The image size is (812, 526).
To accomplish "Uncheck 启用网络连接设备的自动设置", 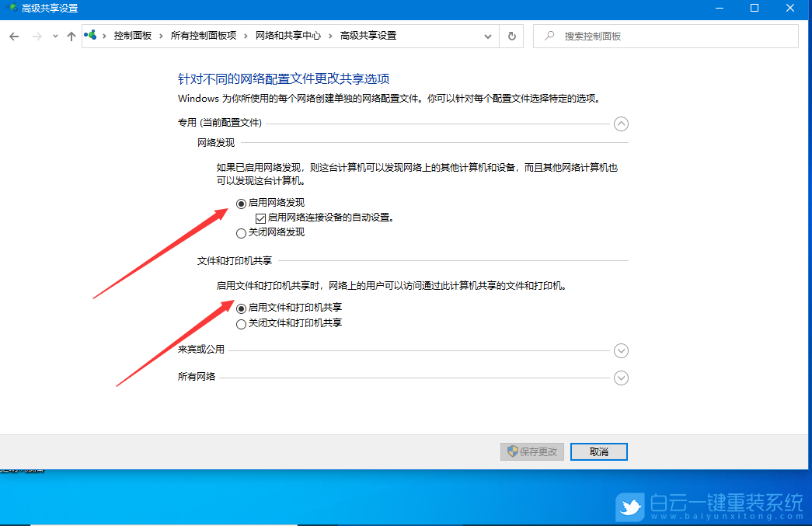I will point(260,218).
